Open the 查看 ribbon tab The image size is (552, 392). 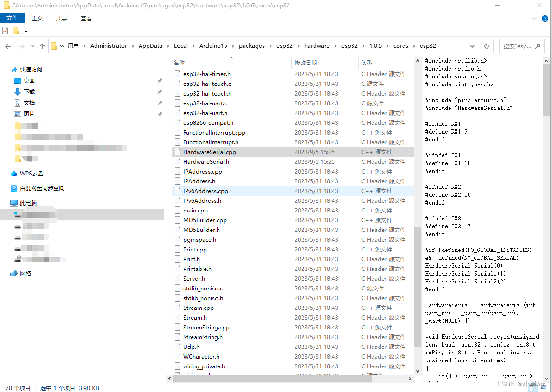[x=86, y=18]
